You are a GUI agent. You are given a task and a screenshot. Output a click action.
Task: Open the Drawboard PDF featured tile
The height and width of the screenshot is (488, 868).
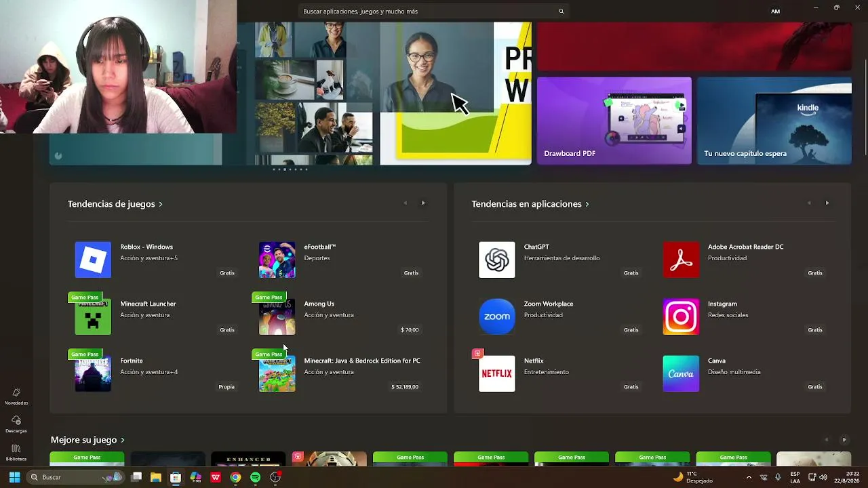pyautogui.click(x=614, y=121)
